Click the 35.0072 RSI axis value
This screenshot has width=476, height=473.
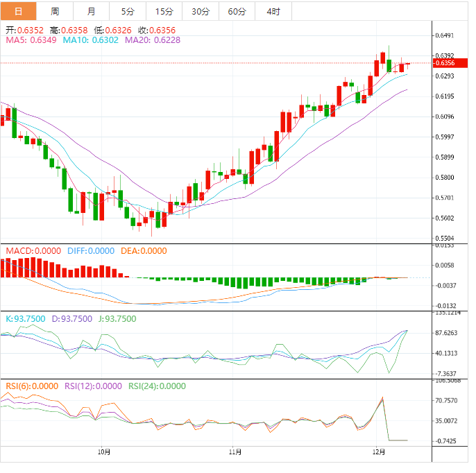[446, 421]
